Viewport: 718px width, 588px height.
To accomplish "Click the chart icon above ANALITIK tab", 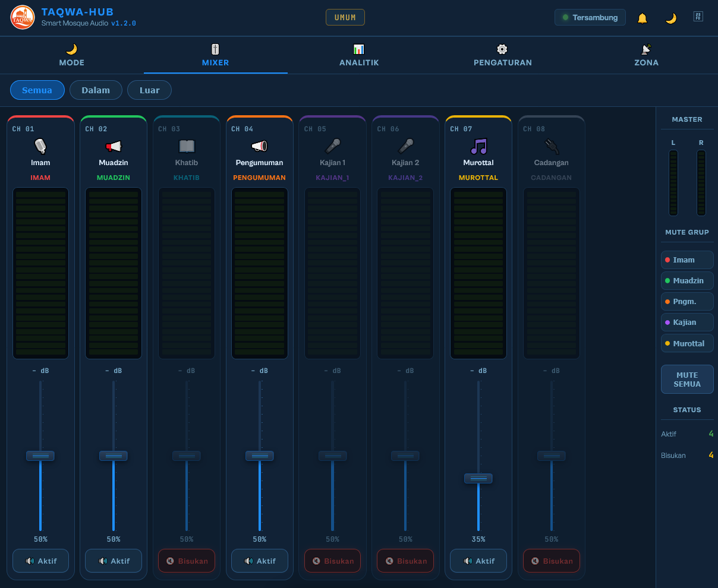I will (359, 49).
